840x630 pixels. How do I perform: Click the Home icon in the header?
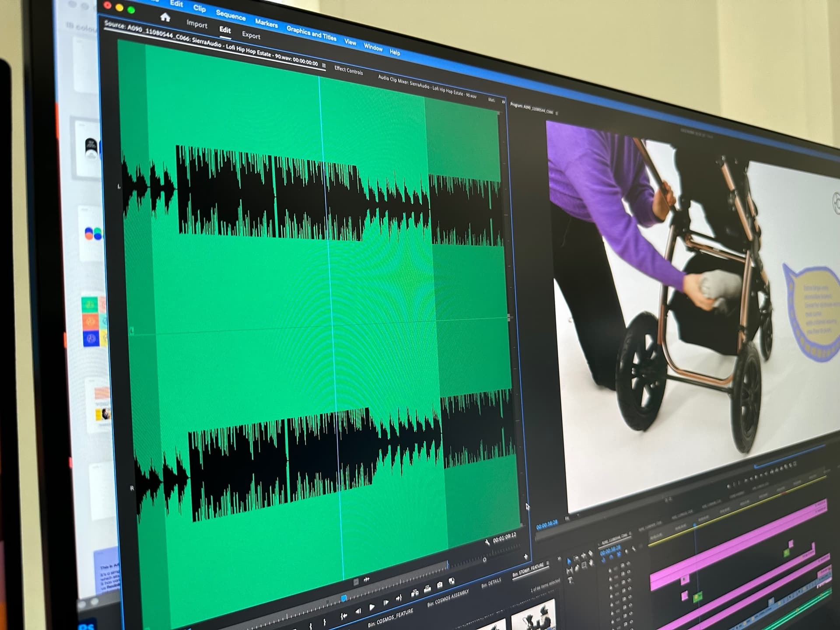point(165,17)
